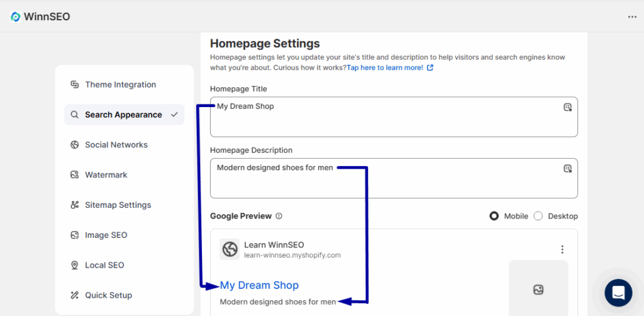Click the Quick Setup wand icon
The image size is (644, 316).
point(74,295)
